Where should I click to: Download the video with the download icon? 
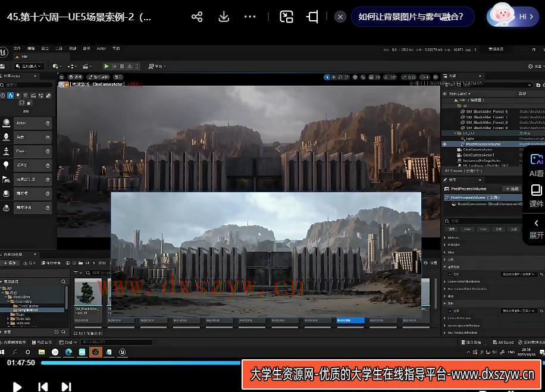click(x=224, y=17)
